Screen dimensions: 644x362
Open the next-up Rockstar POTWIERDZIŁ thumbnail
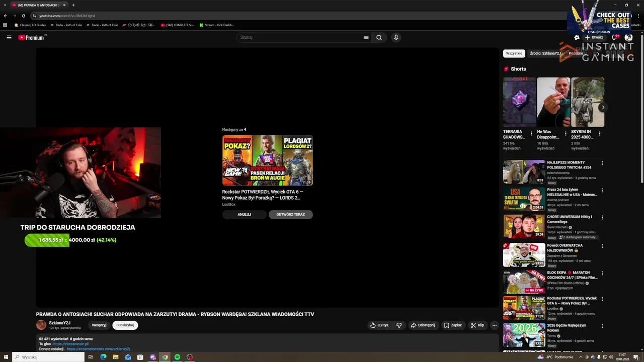point(267,160)
